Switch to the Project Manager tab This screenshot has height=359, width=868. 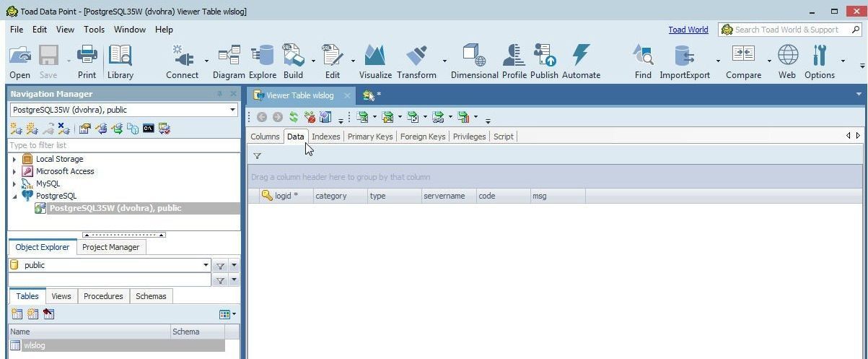pyautogui.click(x=110, y=247)
